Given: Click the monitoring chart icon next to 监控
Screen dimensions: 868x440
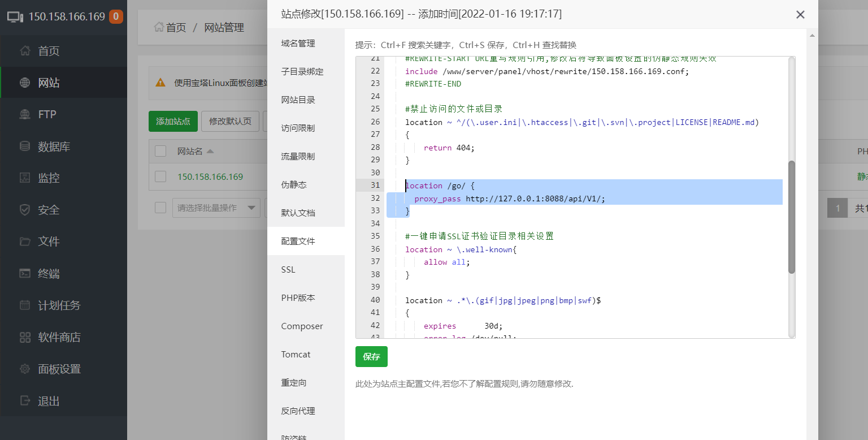Looking at the screenshot, I should [24, 178].
